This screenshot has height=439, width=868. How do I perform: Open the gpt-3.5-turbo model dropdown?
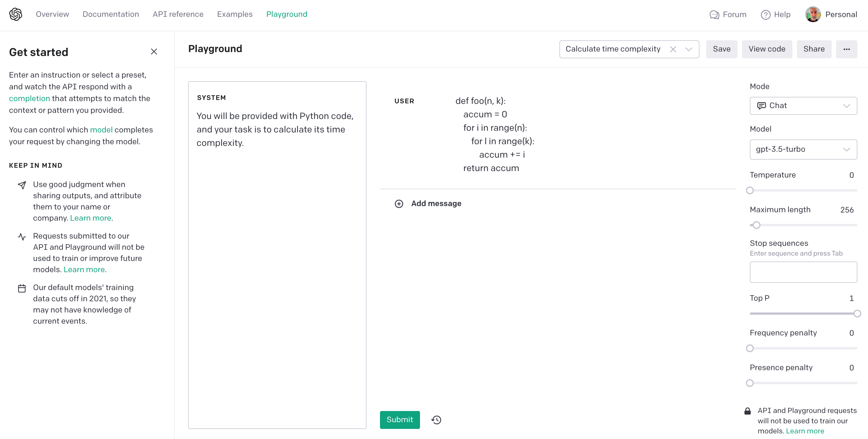tap(803, 149)
